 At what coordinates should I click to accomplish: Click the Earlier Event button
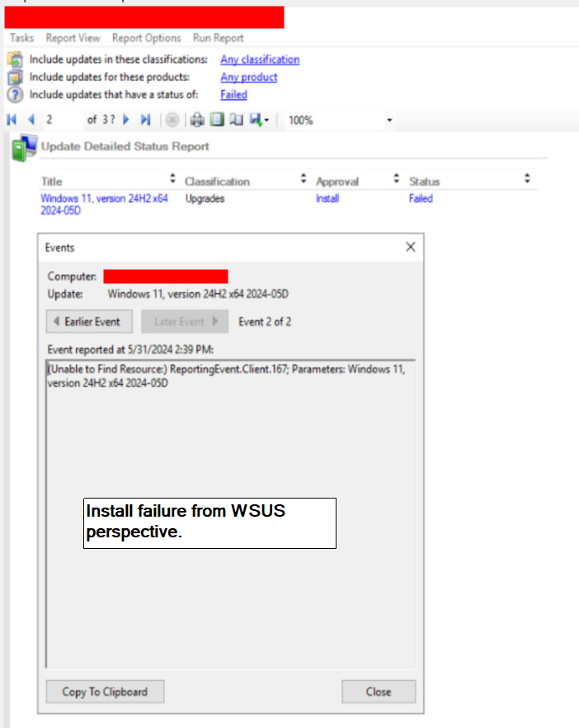[x=89, y=322]
